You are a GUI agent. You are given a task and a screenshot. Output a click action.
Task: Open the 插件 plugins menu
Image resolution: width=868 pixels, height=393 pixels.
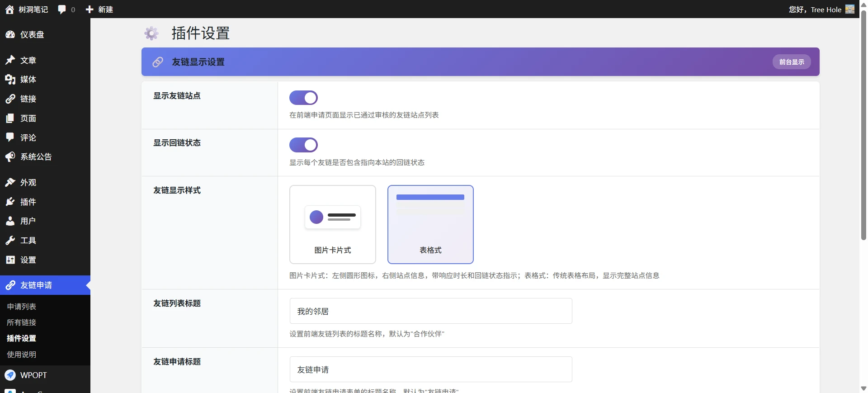click(28, 202)
